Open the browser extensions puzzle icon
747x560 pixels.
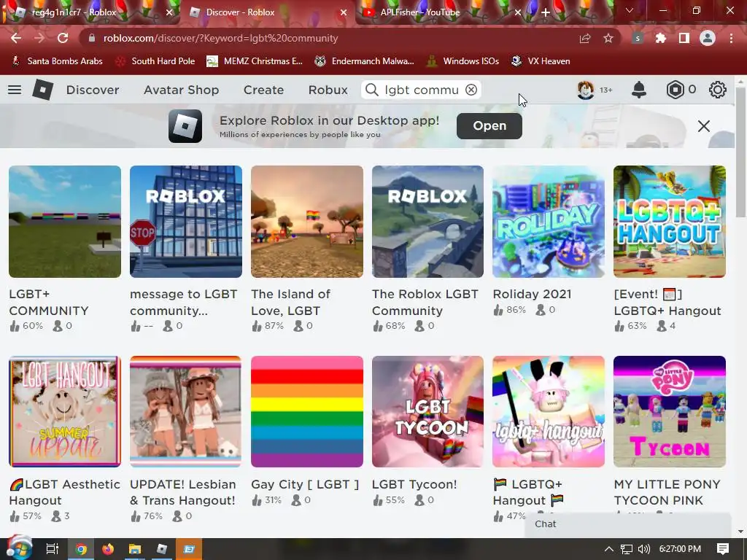coord(661,38)
